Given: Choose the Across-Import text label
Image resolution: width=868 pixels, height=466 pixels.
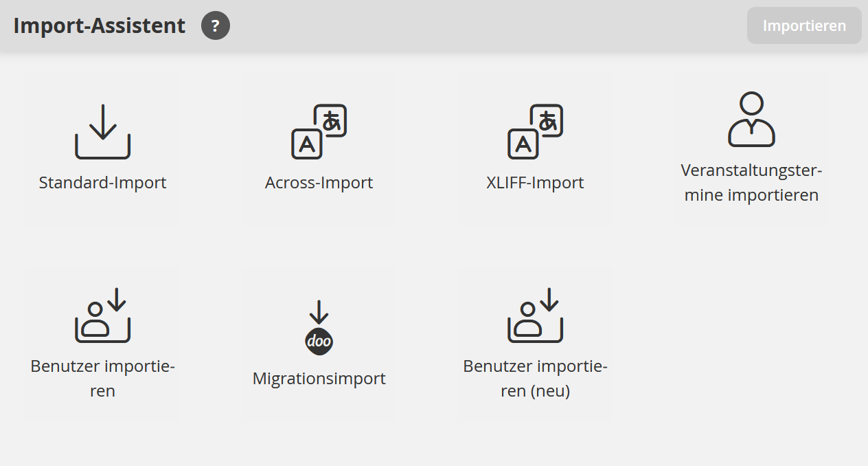Looking at the screenshot, I should 319,183.
